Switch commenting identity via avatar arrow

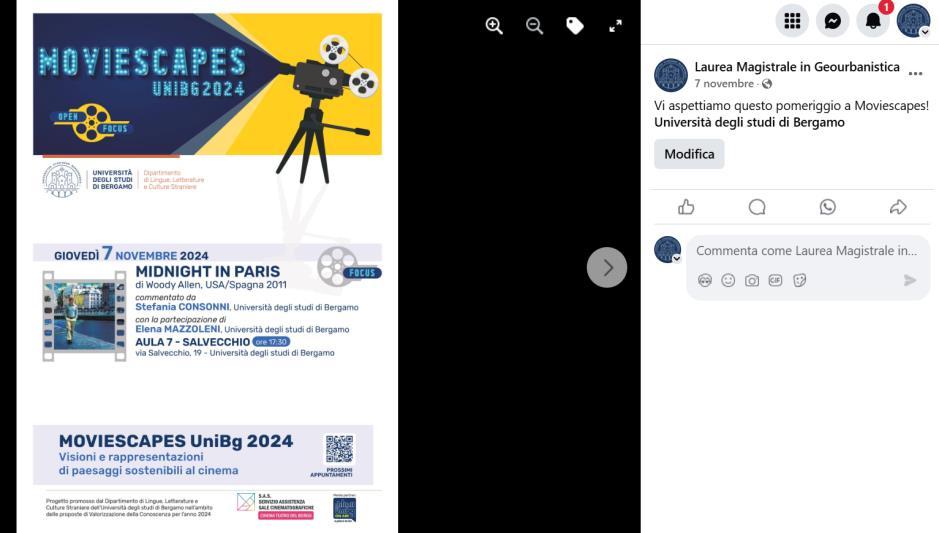(676, 259)
